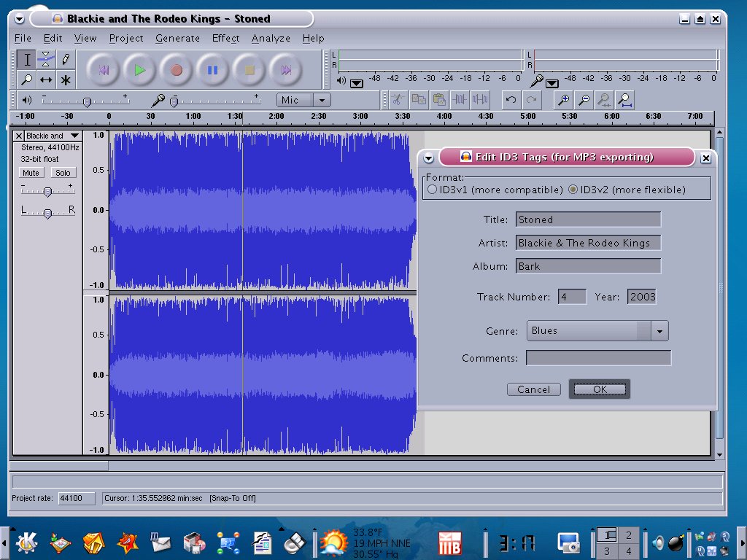This screenshot has height=560, width=747.
Task: Click the Undo arrow icon
Action: 511,100
